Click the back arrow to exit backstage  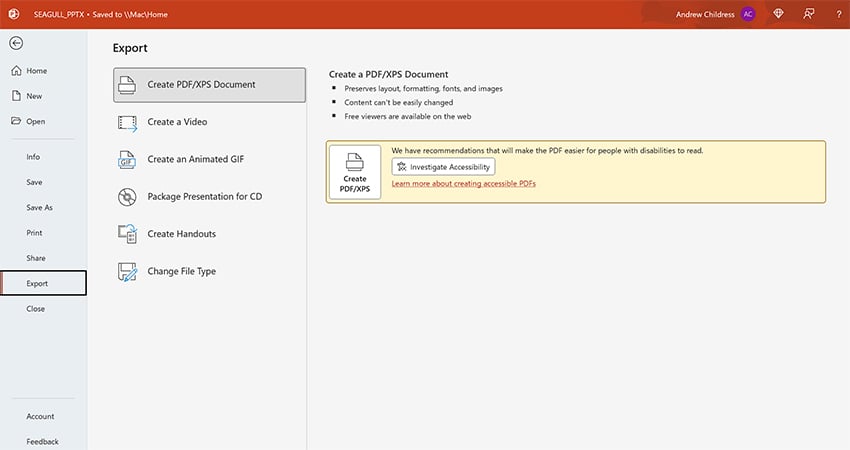(x=16, y=43)
